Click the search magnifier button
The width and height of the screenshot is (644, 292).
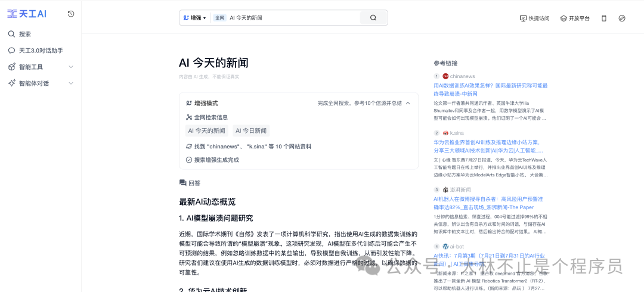click(373, 18)
